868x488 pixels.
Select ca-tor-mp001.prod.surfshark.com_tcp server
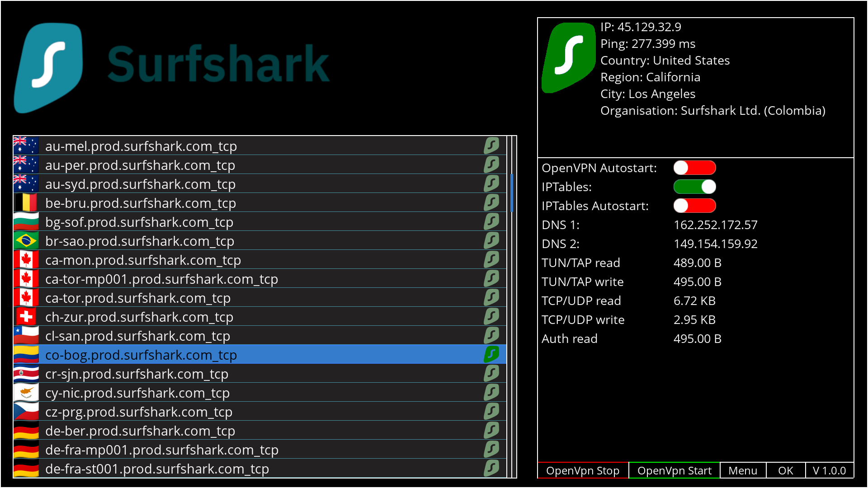[x=161, y=279]
